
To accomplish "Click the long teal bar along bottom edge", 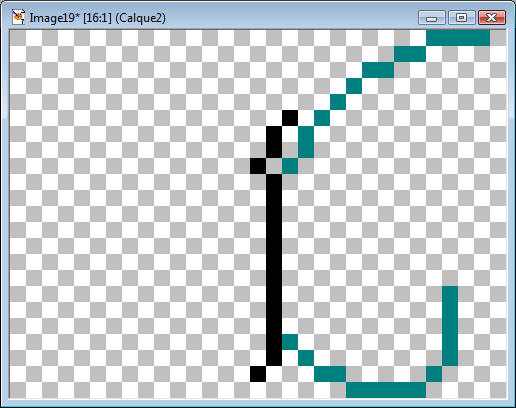I will [386, 390].
